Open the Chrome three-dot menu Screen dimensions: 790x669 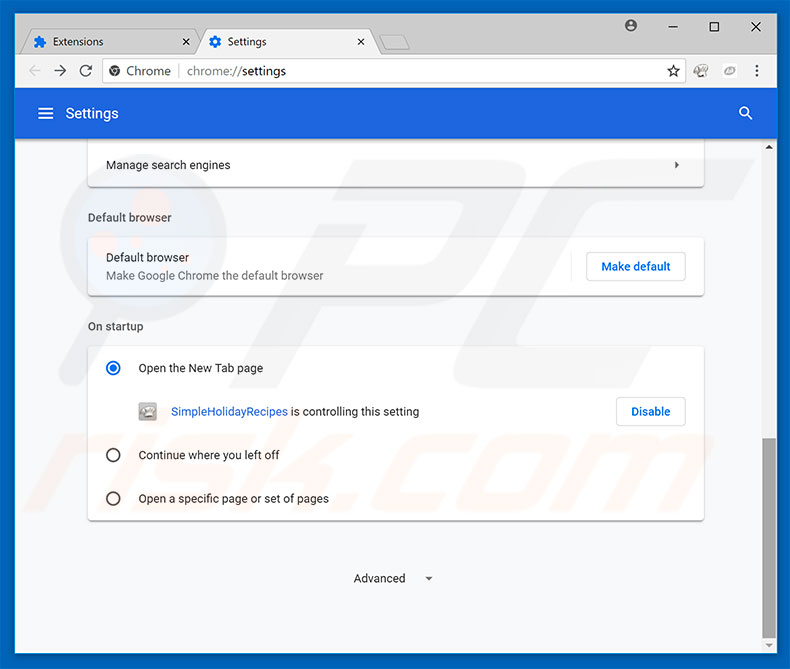(x=757, y=71)
